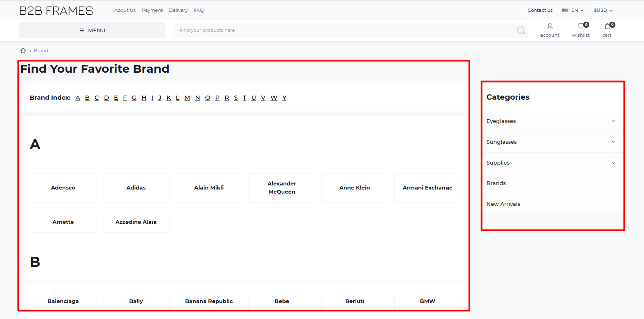644x319 pixels.
Task: Jump to letter B in Brand Index
Action: (x=87, y=98)
